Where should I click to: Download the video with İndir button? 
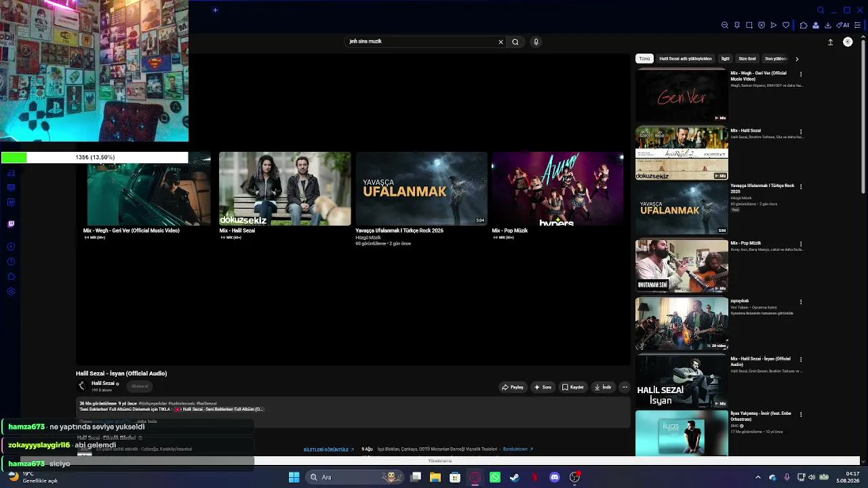tap(603, 387)
